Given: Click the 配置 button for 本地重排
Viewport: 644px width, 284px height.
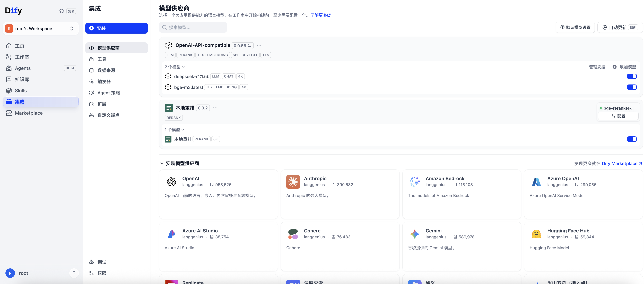Looking at the screenshot, I should coord(618,116).
